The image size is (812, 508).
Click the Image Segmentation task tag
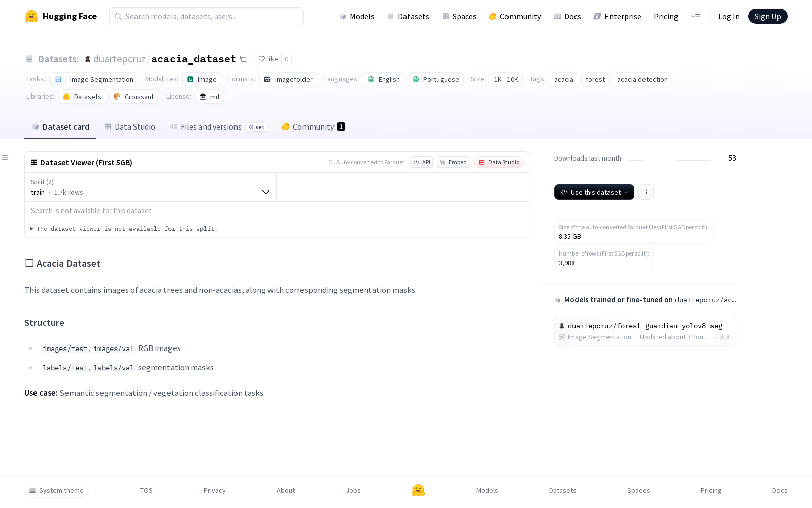pos(94,79)
